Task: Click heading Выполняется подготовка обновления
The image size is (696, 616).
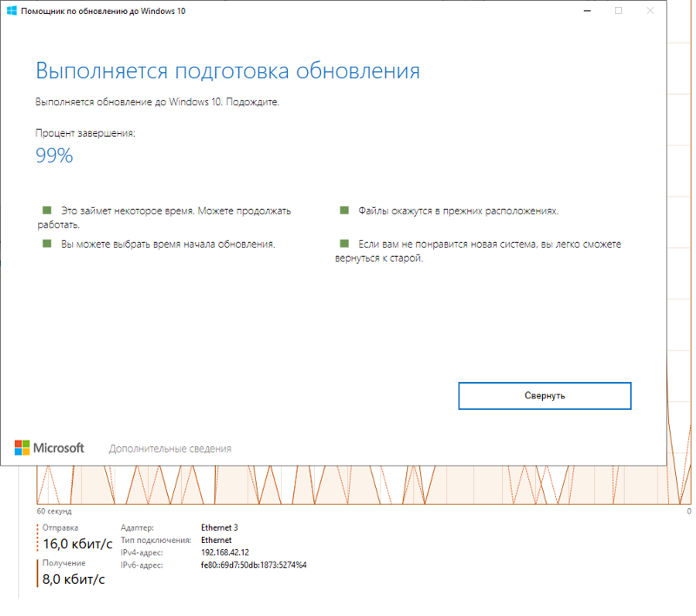Action: 228,70
